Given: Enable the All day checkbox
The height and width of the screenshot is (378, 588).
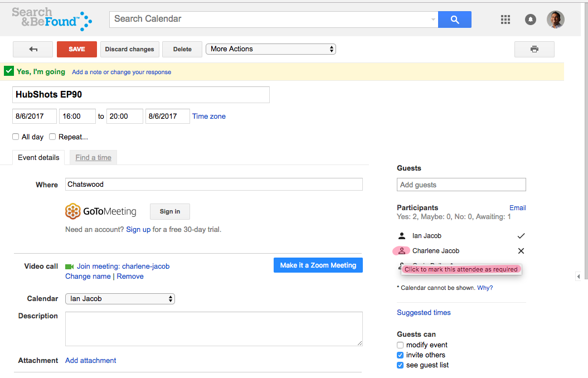Looking at the screenshot, I should (x=16, y=137).
